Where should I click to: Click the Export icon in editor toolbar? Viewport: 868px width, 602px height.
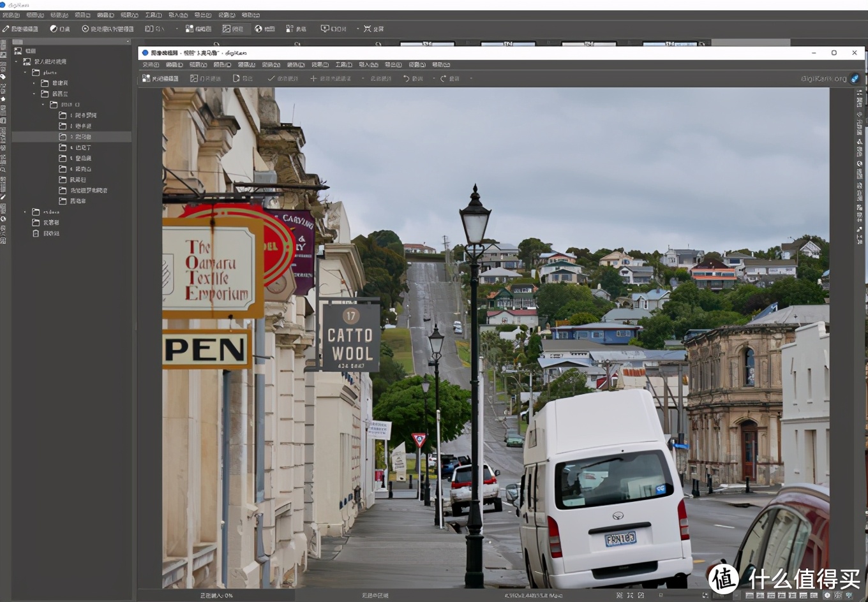click(x=243, y=78)
